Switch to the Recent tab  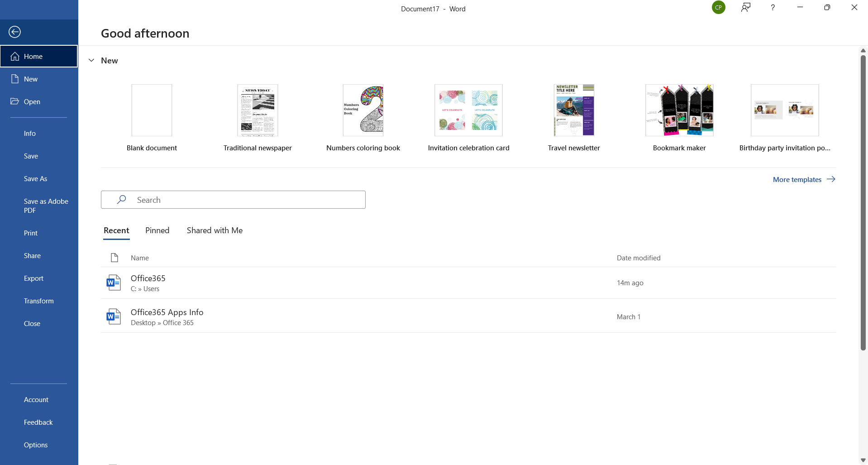[116, 230]
